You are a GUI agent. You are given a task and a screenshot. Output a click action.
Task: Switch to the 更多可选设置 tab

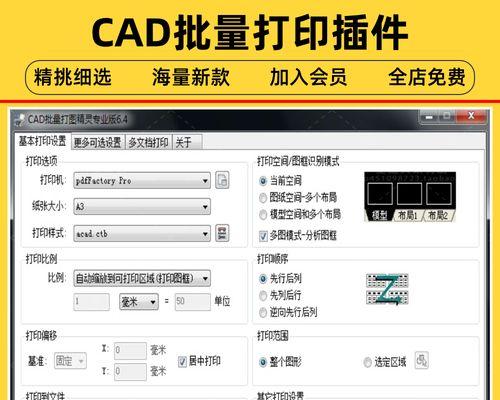(98, 143)
